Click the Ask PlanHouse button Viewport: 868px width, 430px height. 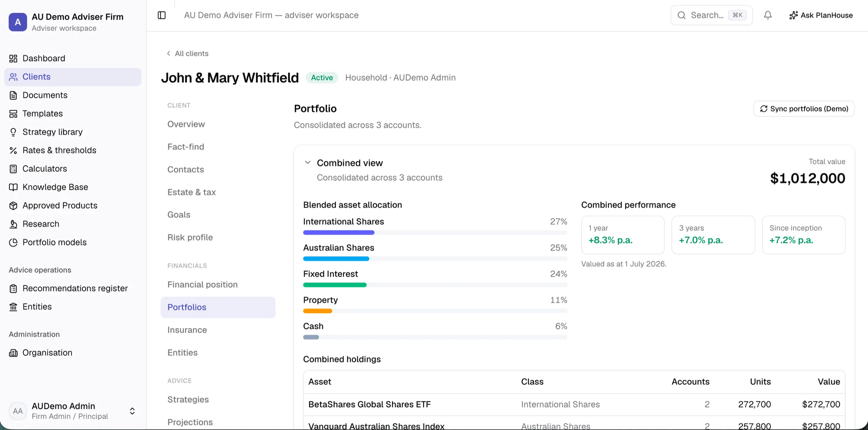pyautogui.click(x=821, y=15)
